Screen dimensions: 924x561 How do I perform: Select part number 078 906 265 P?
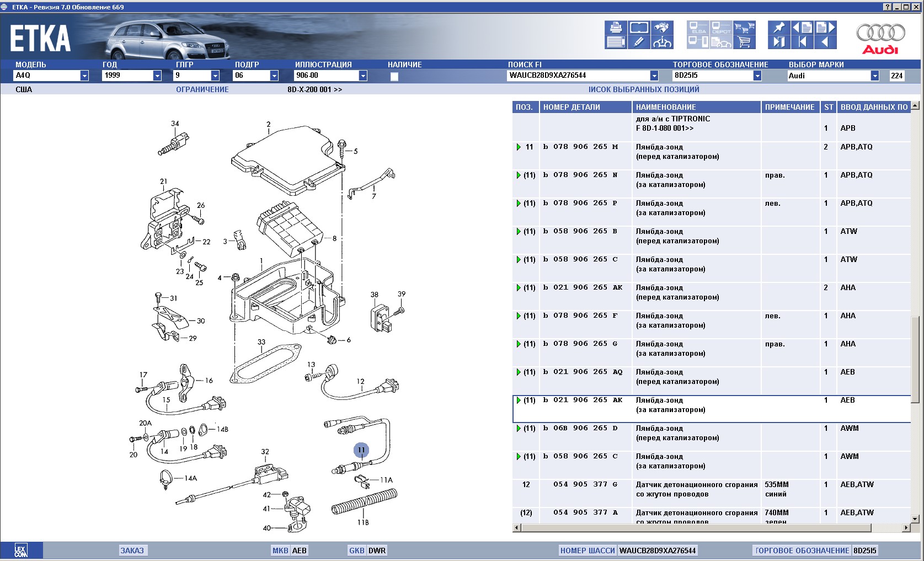580,203
